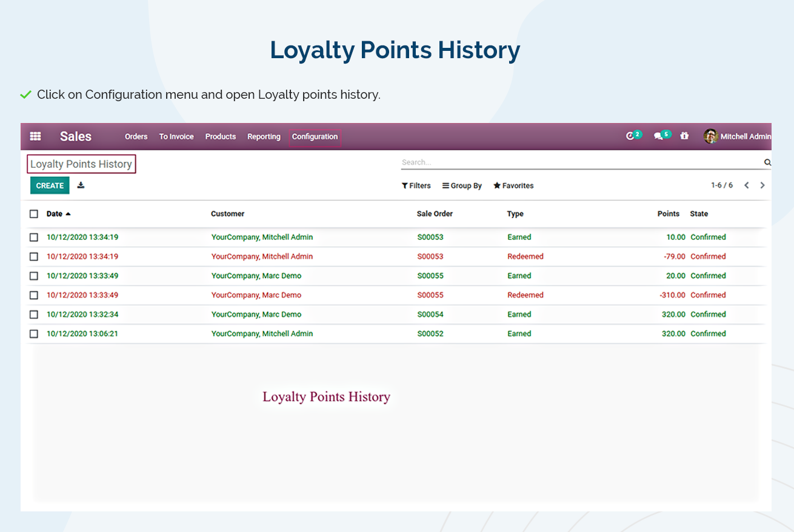Open the apps grid menu icon
This screenshot has width=794, height=532.
[36, 136]
